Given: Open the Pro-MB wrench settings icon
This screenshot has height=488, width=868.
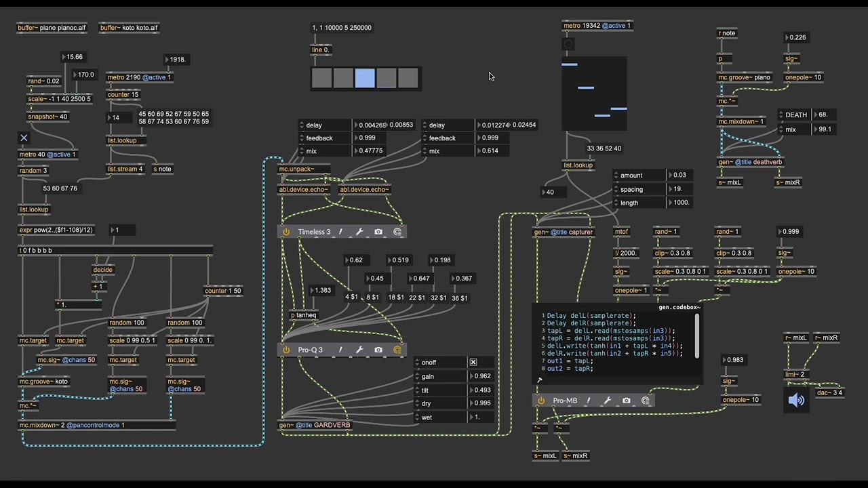Looking at the screenshot, I should [x=607, y=401].
